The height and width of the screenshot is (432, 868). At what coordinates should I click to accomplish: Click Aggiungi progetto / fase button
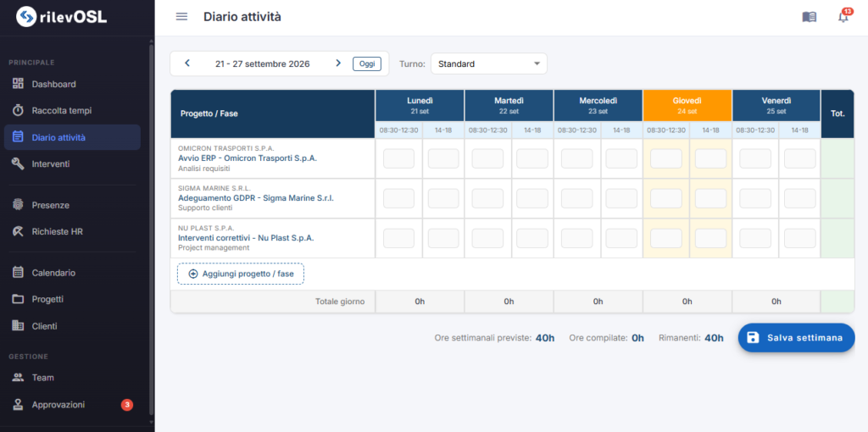(240, 274)
